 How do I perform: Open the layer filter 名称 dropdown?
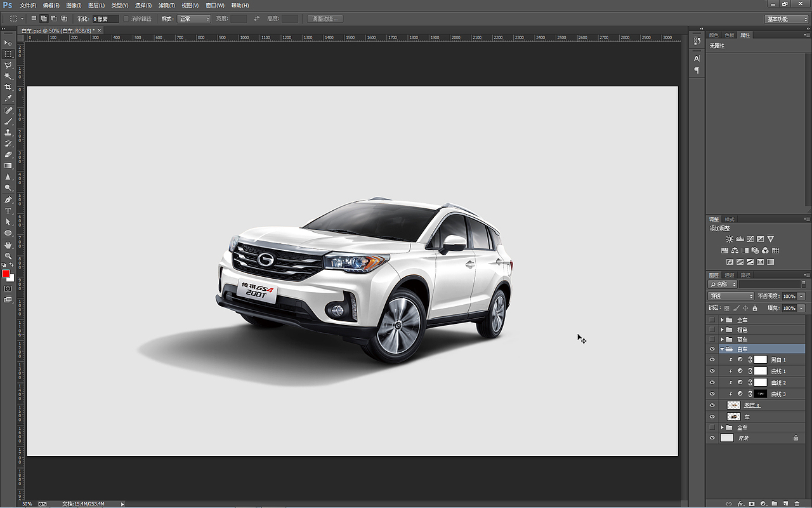click(x=723, y=284)
